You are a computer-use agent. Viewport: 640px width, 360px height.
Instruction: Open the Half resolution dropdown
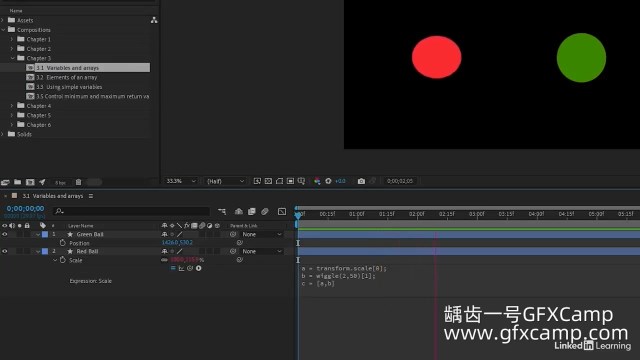(225, 181)
